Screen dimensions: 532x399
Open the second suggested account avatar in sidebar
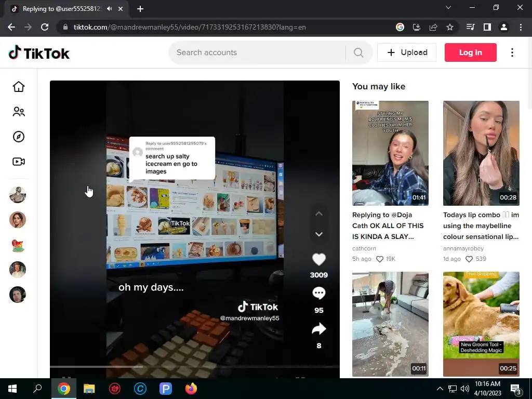(x=18, y=220)
